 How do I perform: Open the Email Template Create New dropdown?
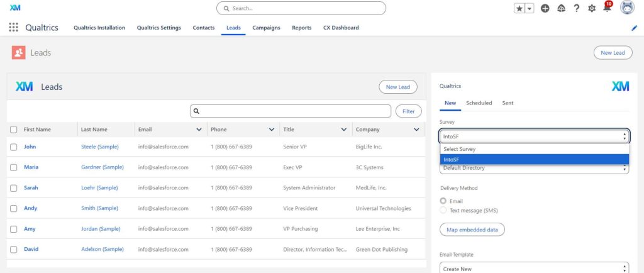pyautogui.click(x=534, y=269)
